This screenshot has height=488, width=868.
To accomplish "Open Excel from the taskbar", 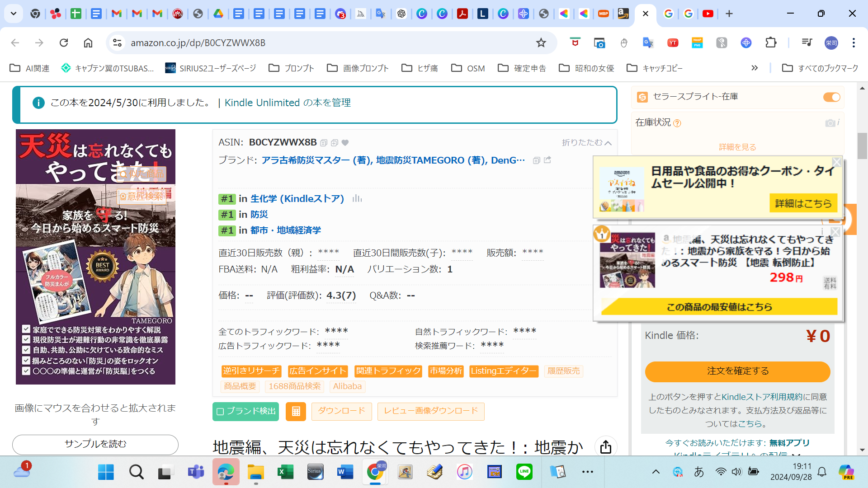I will coord(285,472).
